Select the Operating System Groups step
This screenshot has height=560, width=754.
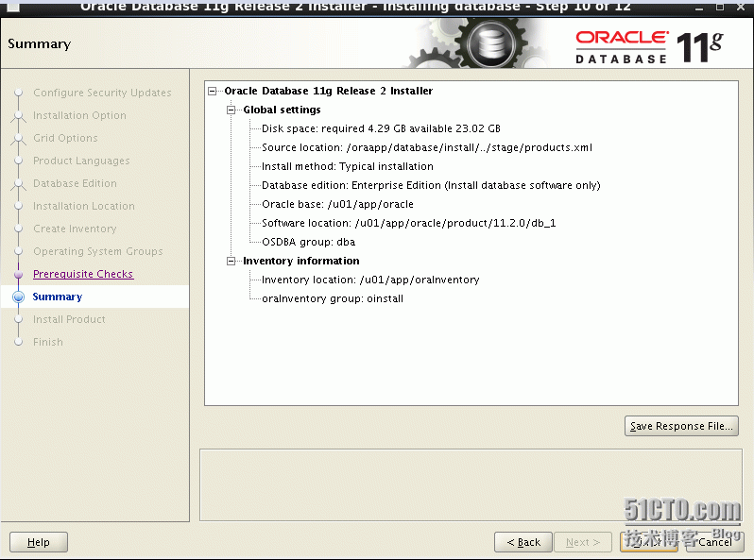pos(98,251)
